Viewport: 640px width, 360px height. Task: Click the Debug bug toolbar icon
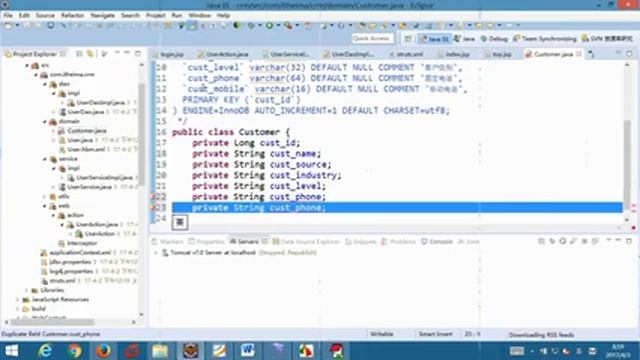coord(251,25)
